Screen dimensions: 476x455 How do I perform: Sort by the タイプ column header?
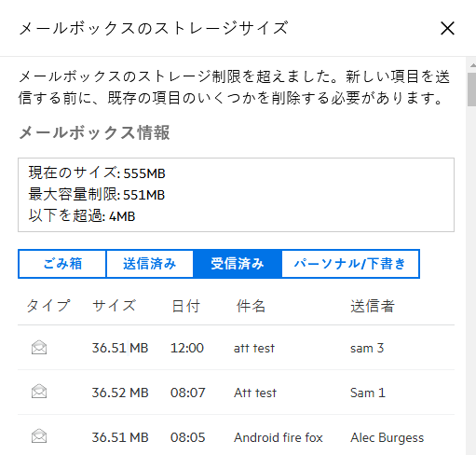point(48,306)
